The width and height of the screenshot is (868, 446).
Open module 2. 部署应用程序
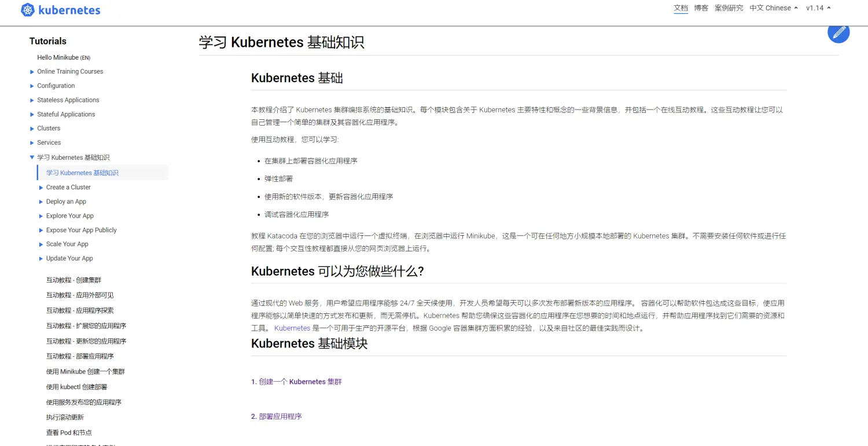(277, 416)
